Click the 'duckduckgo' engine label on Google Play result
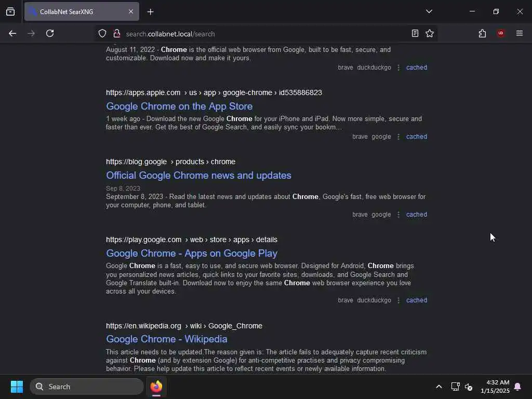Viewport: 532px width, 399px height. point(374,300)
